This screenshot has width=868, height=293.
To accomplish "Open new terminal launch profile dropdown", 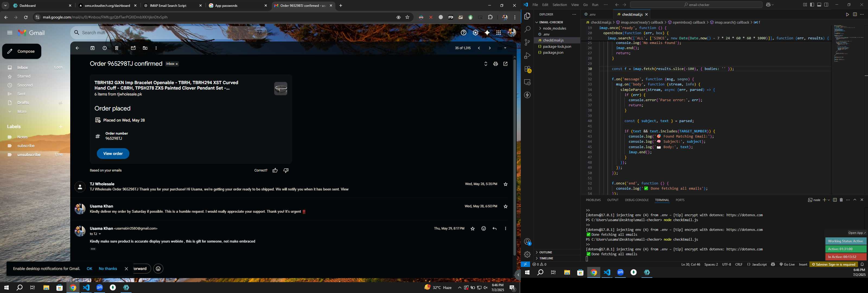I will click(x=829, y=200).
